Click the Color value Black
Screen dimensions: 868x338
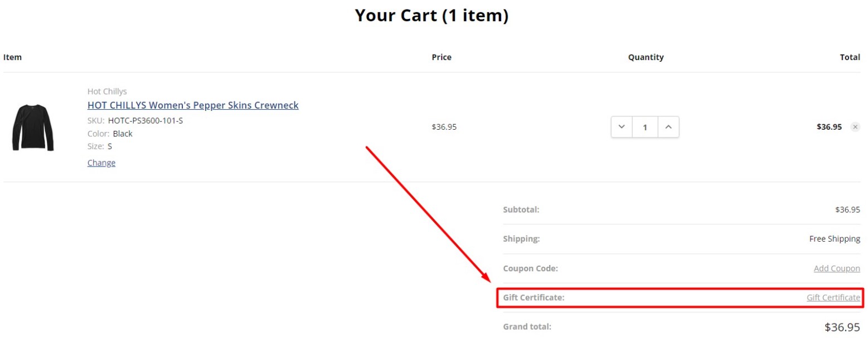click(123, 134)
